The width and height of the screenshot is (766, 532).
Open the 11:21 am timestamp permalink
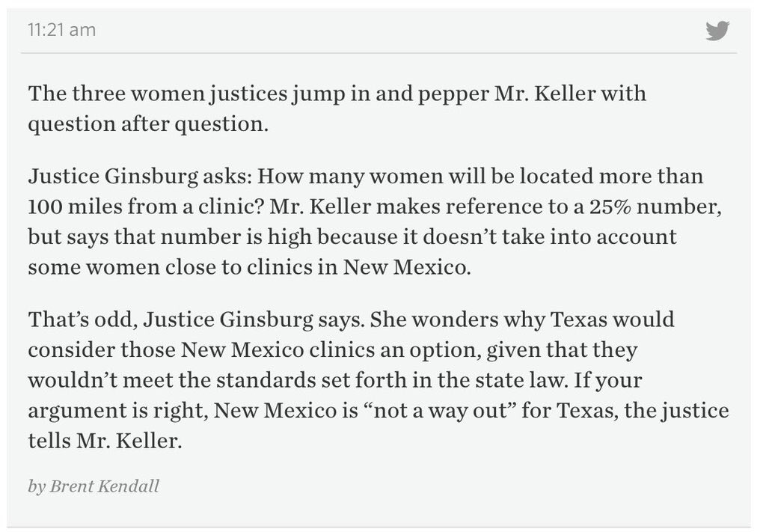pyautogui.click(x=62, y=30)
